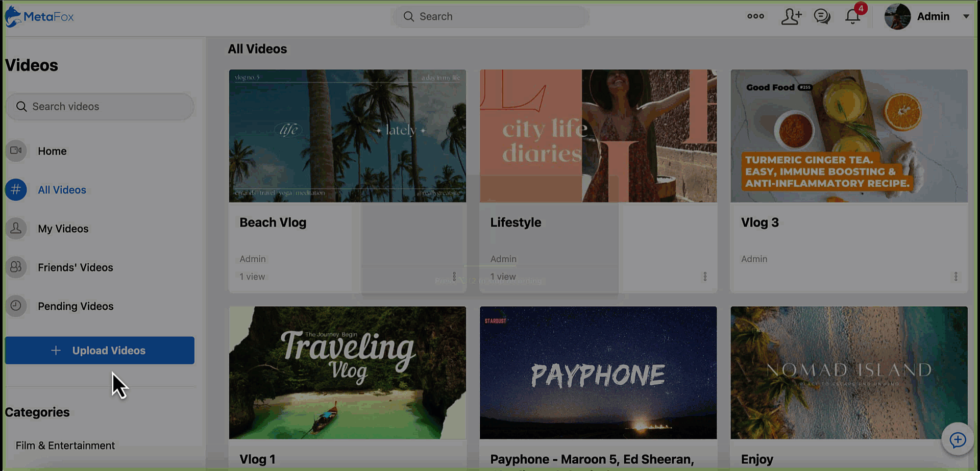This screenshot has width=980, height=471.
Task: Click the Pending Videos clock icon
Action: [x=16, y=306]
